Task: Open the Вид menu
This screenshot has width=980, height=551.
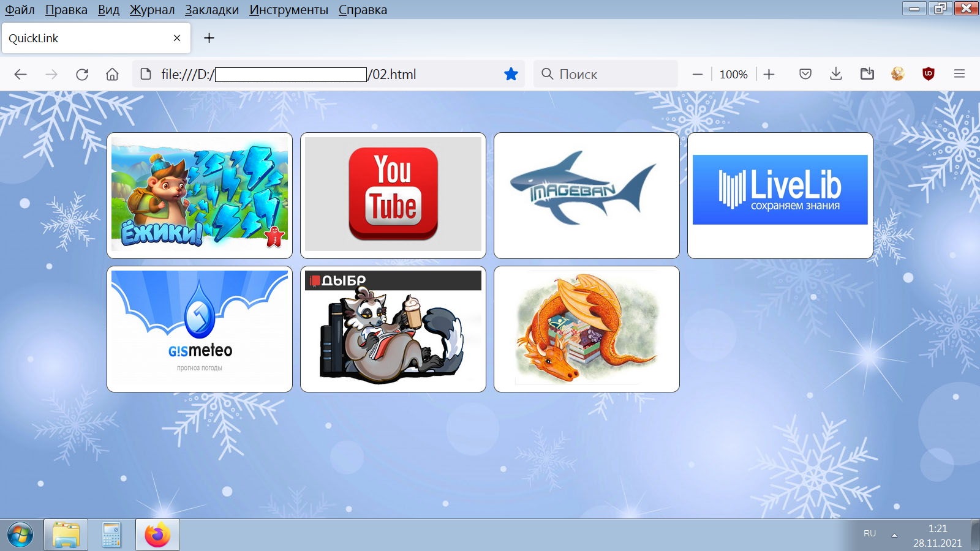Action: pyautogui.click(x=108, y=10)
